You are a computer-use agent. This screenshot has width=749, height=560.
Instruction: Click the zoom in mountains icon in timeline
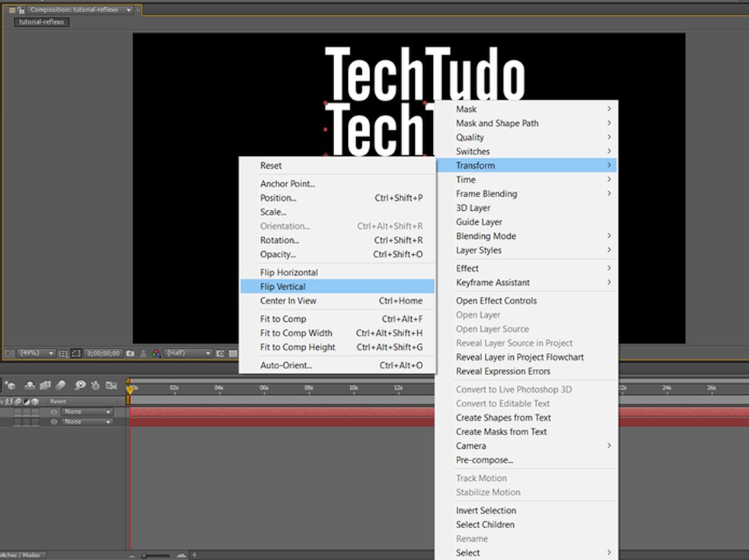tap(181, 555)
